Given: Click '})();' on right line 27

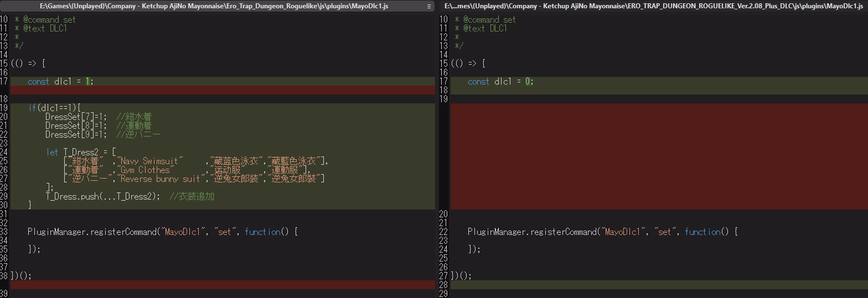Looking at the screenshot, I should [461, 276].
